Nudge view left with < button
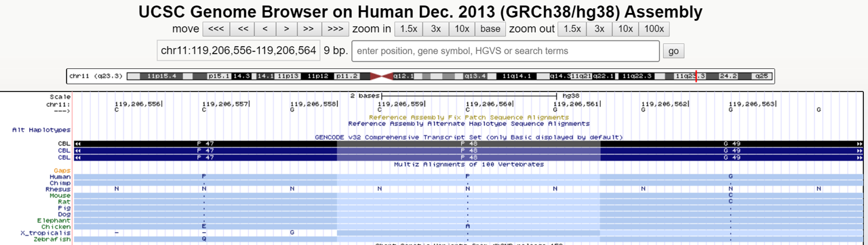This screenshot has width=868, height=245. 265,29
